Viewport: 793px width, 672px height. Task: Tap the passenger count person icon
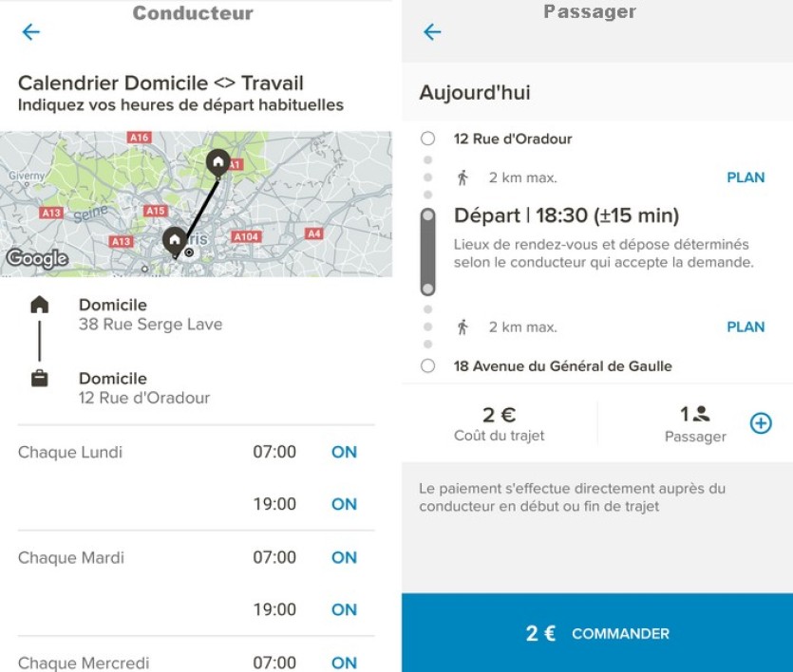click(x=701, y=414)
